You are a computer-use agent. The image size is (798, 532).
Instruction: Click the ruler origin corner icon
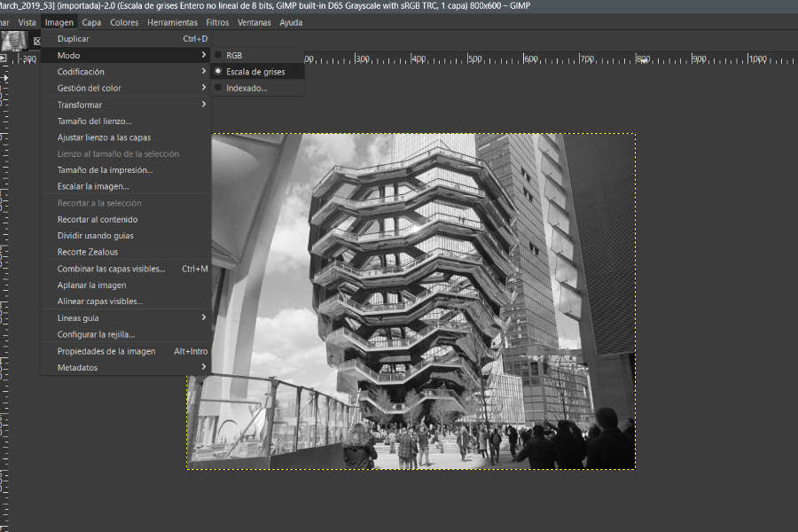point(4,59)
